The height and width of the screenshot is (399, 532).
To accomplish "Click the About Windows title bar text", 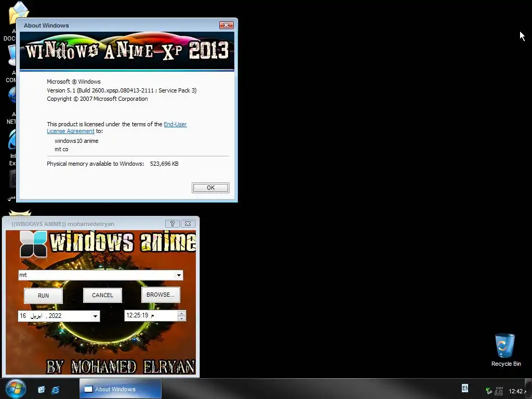I will [46, 25].
